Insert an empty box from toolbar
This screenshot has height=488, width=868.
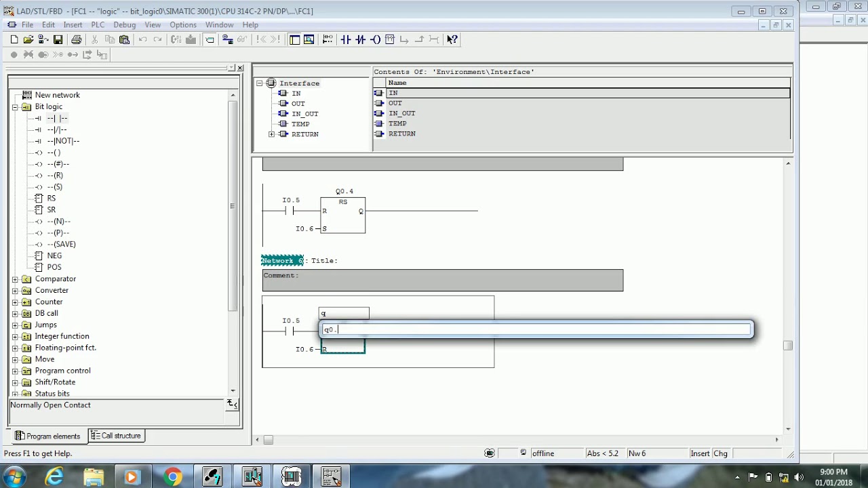(x=390, y=39)
